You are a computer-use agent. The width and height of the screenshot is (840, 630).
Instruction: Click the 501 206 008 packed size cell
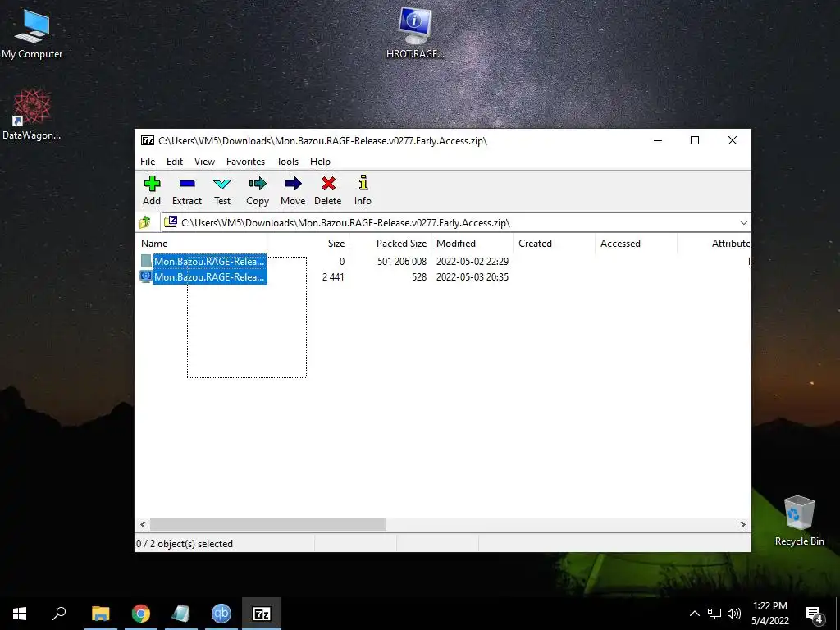pyautogui.click(x=402, y=262)
